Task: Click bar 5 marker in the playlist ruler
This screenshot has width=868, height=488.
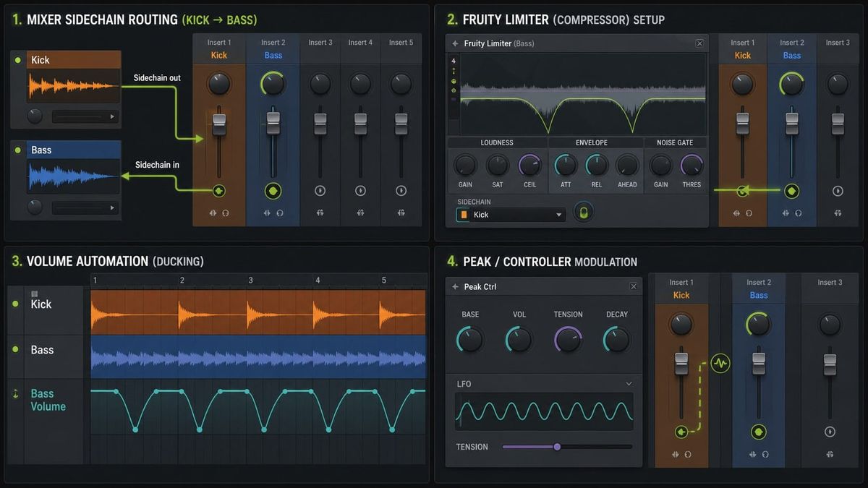Action: point(384,281)
